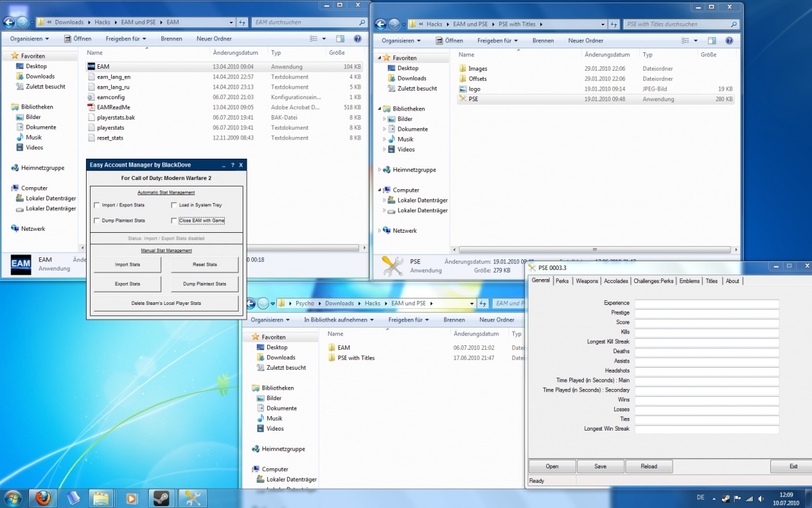Click back arrow in EAM explorer window
This screenshot has width=812, height=508.
9,22
